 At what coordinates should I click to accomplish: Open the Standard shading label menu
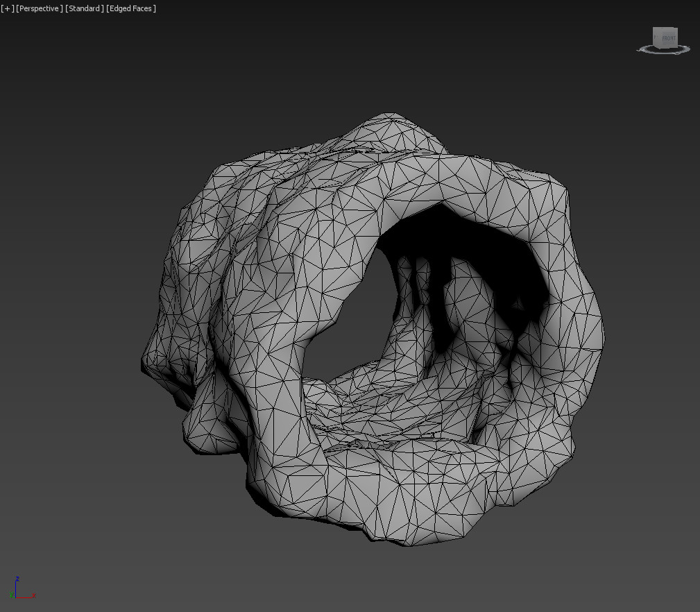(83, 8)
